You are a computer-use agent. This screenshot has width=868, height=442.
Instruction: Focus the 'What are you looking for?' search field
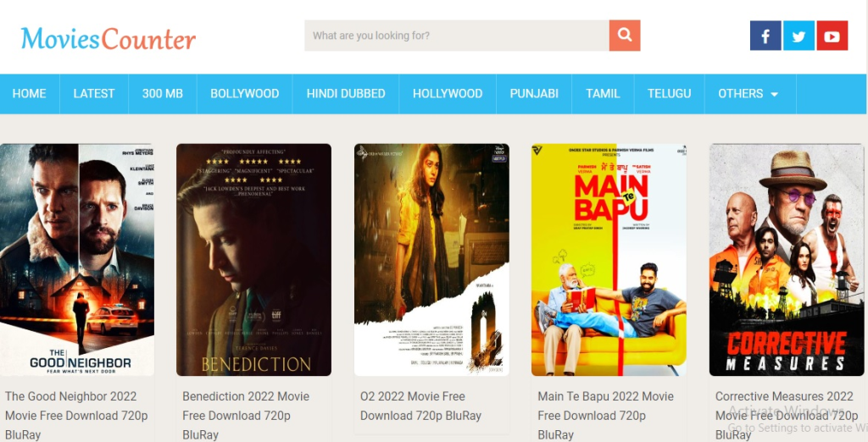(x=457, y=36)
